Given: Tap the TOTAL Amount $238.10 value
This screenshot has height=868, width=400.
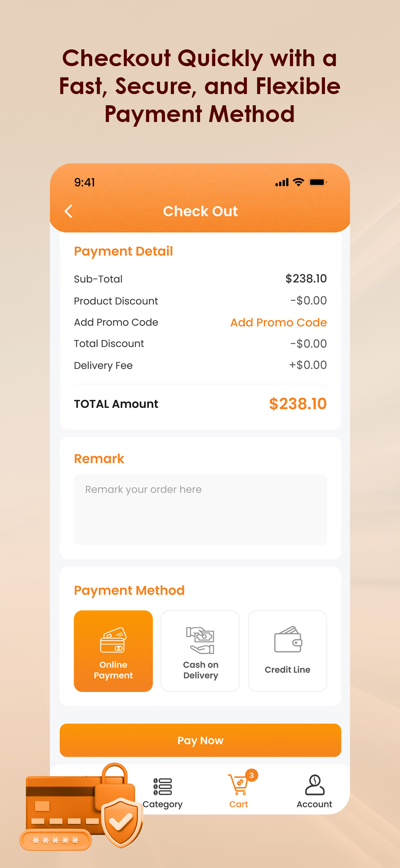Looking at the screenshot, I should coord(298,403).
